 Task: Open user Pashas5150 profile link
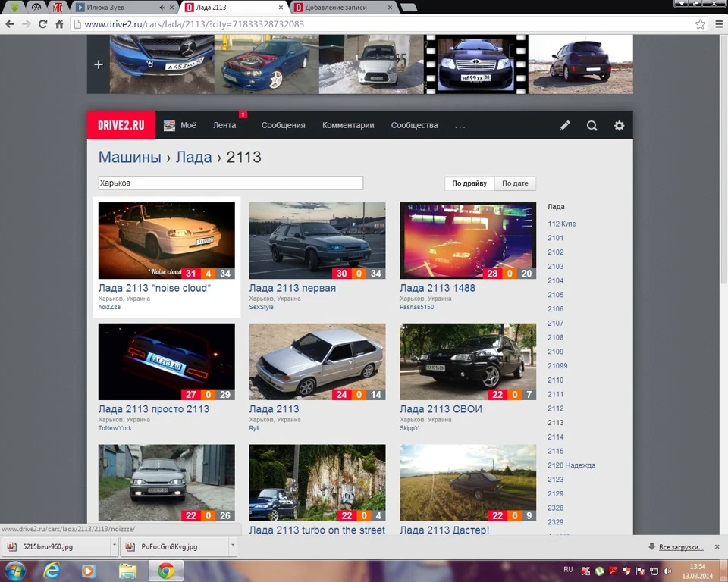pos(417,307)
